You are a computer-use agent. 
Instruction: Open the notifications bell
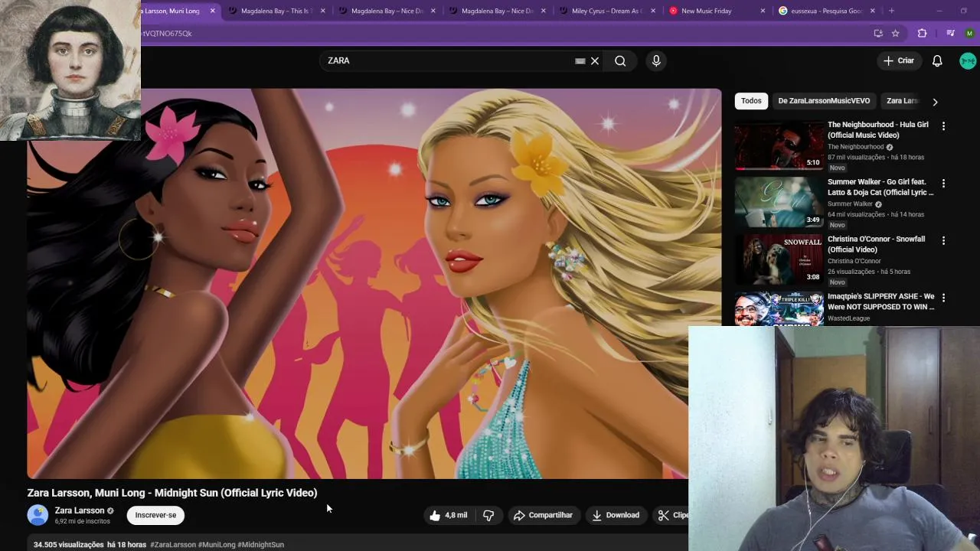point(937,60)
